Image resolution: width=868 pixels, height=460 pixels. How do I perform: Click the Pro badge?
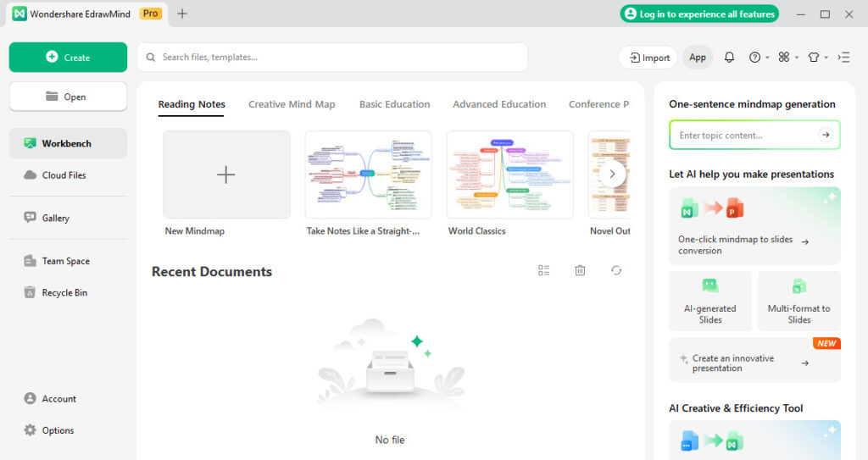(151, 14)
